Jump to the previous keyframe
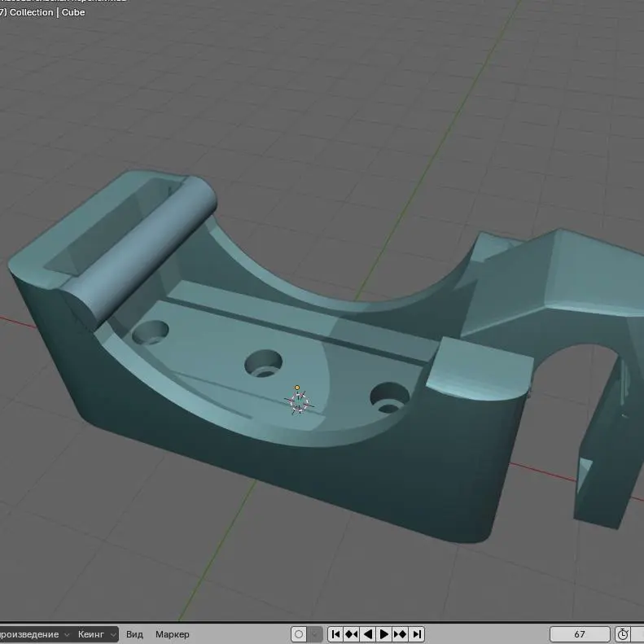644x644 pixels. click(x=352, y=634)
